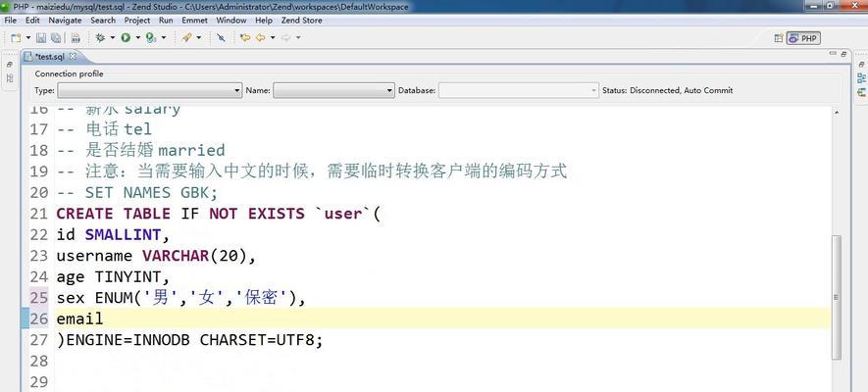Click the Debug bug icon
The width and height of the screenshot is (868, 392).
coord(100,37)
